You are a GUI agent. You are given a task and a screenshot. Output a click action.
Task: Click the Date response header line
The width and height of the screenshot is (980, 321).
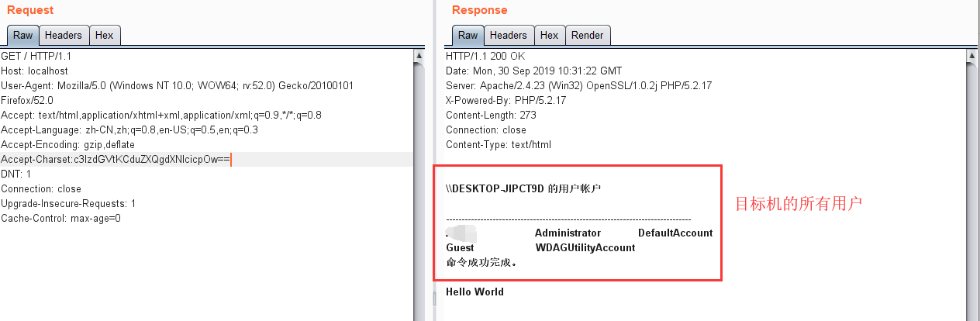pos(533,71)
